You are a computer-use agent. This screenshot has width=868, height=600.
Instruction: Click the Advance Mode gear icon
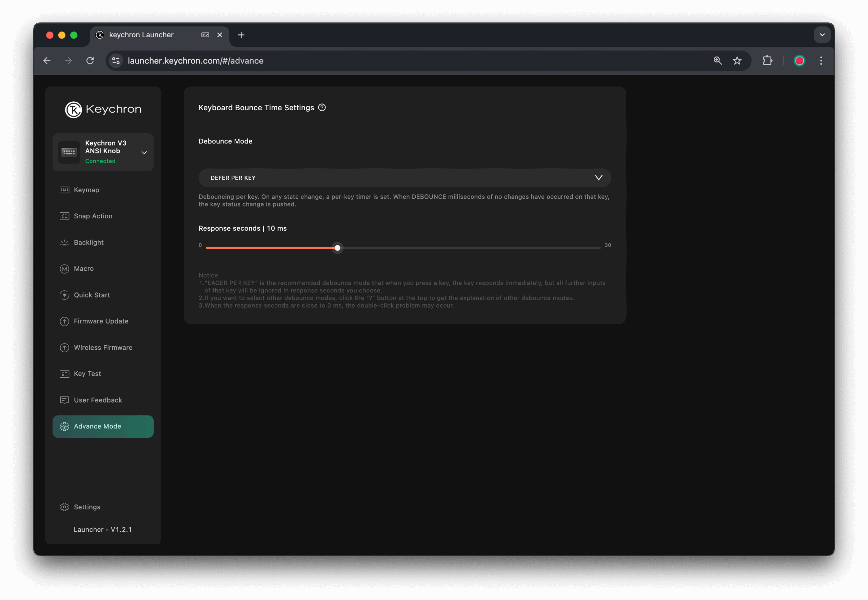[x=65, y=426]
